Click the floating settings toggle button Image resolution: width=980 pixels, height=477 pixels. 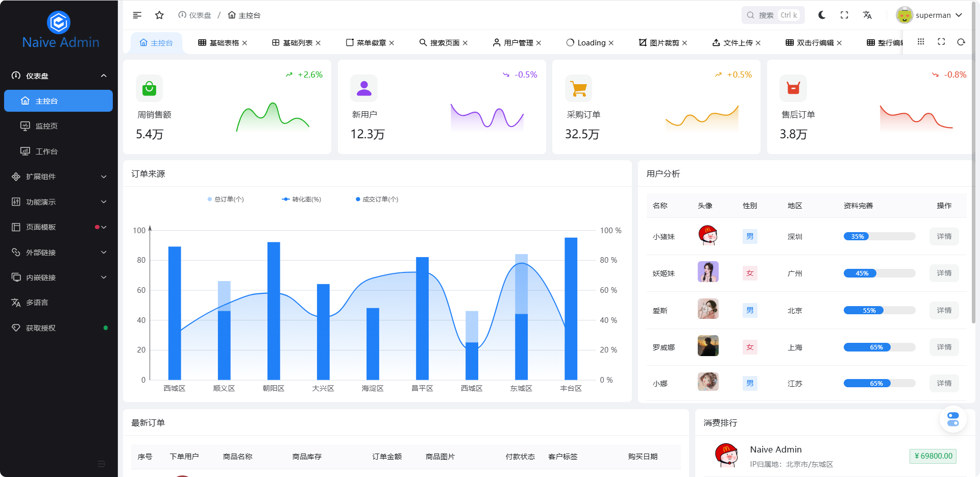click(x=952, y=419)
